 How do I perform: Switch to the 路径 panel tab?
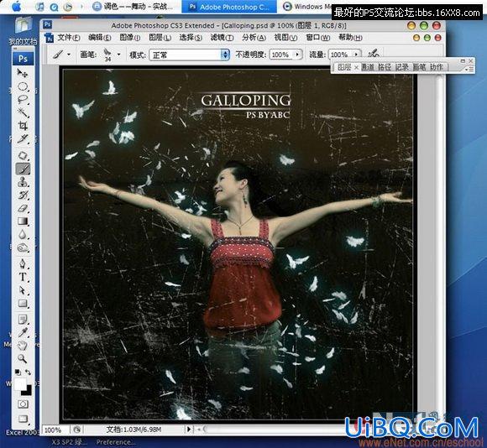point(385,67)
